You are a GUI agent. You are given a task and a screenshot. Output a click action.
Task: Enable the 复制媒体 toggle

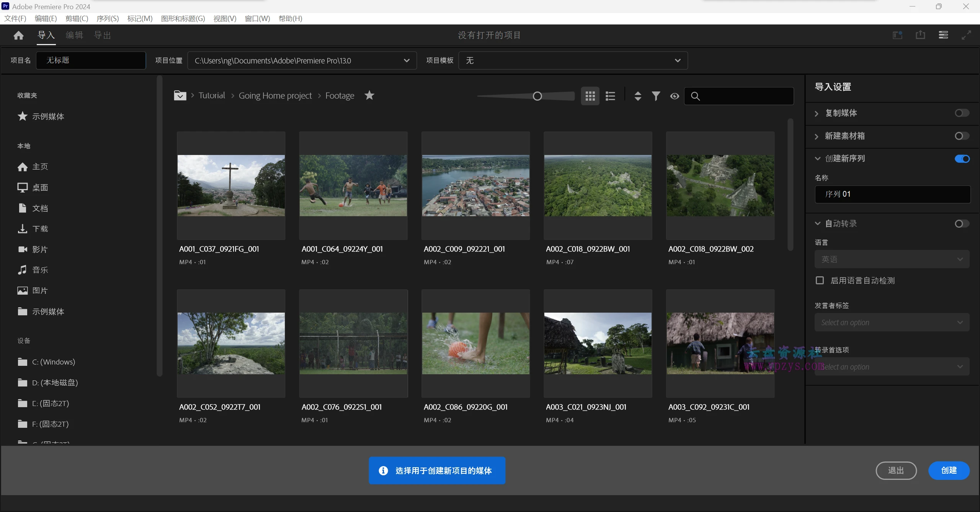(962, 113)
